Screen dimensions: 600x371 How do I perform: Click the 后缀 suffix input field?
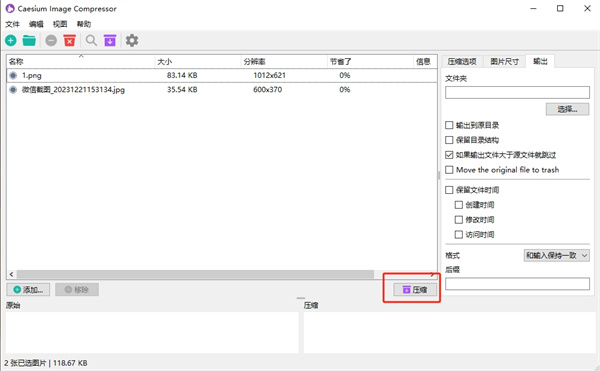(x=517, y=283)
